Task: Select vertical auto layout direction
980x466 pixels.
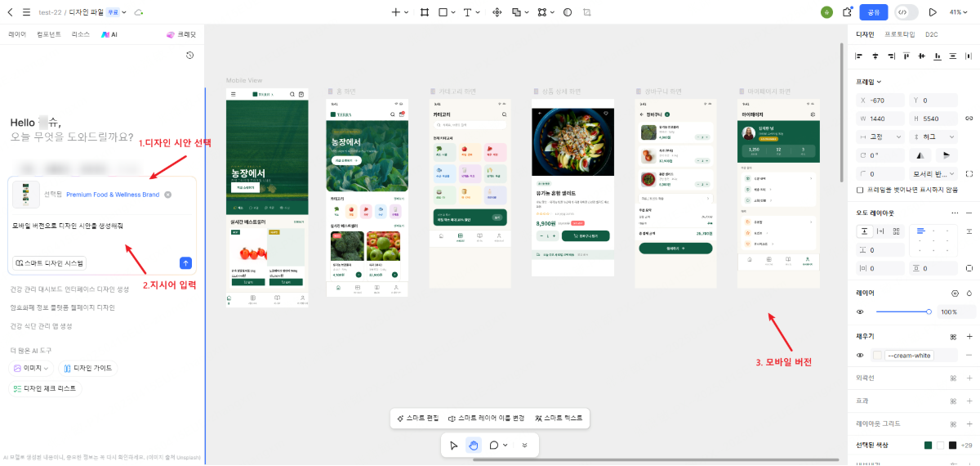Action: click(x=865, y=231)
